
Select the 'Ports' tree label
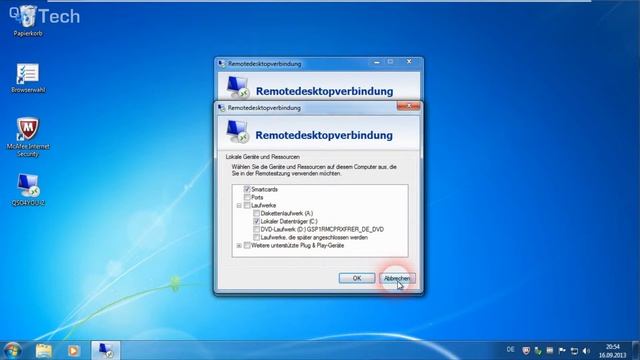point(257,198)
